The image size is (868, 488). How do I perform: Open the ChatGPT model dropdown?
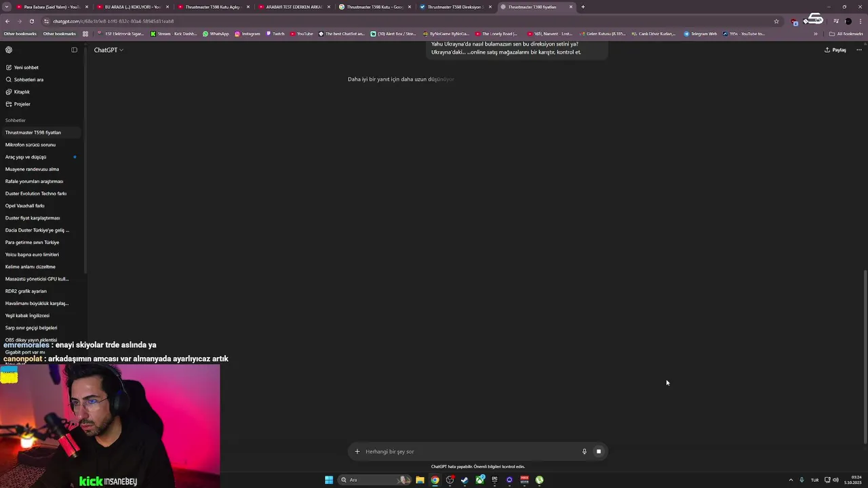108,49
